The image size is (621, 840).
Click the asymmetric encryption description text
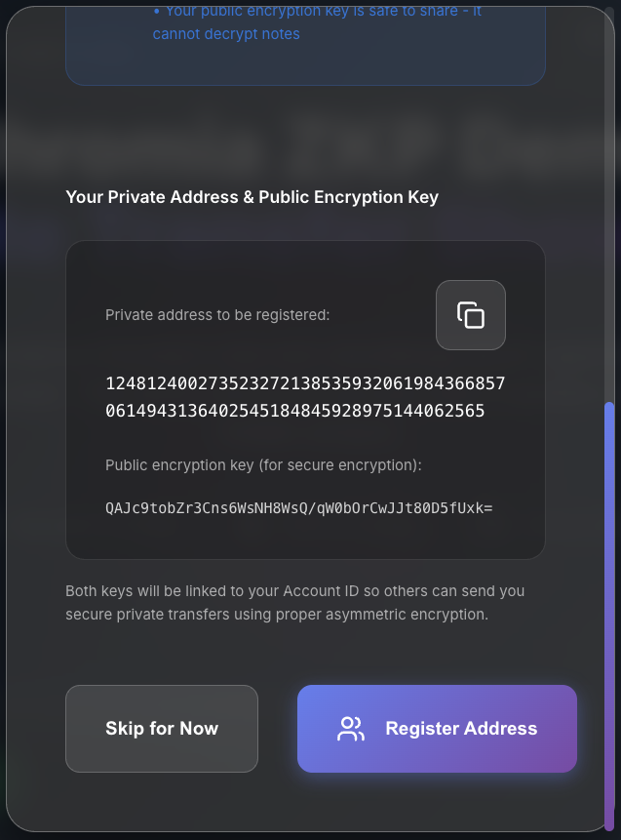(294, 602)
